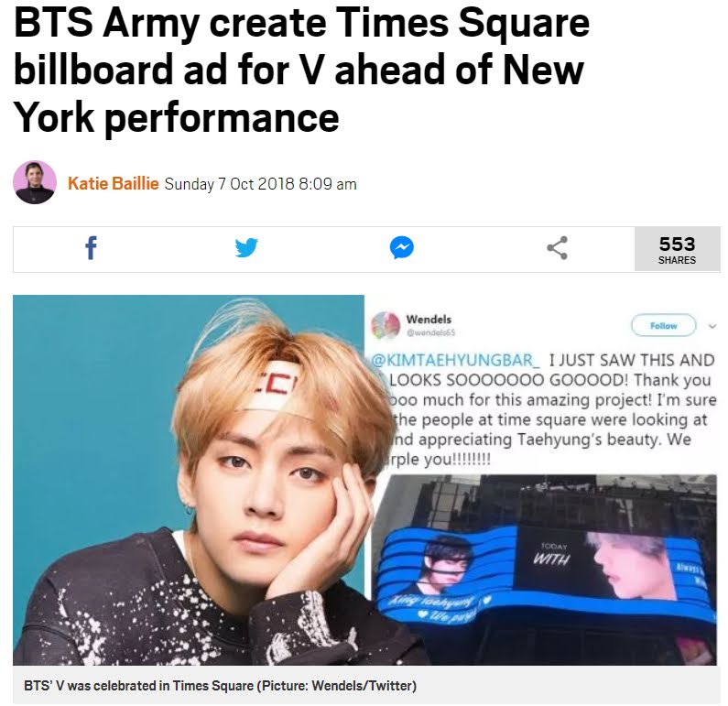Open Katie Baillie author link
This screenshot has width=728, height=706.
114,183
